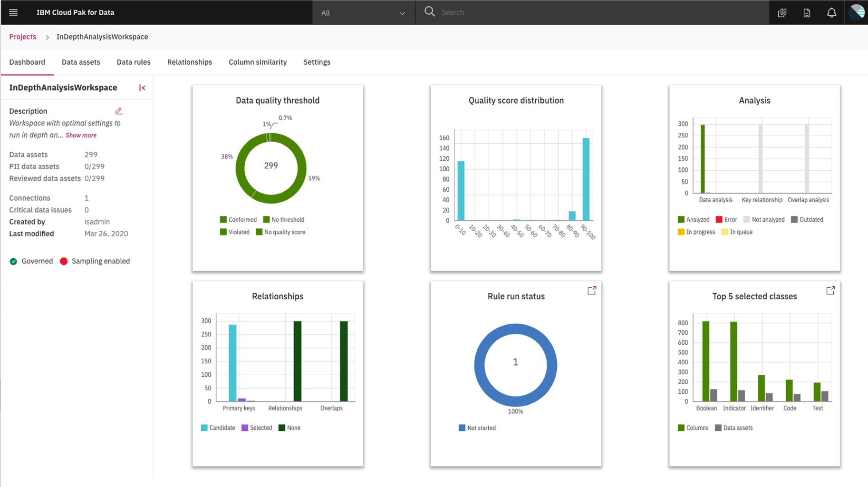Open the Column similarity tab

coord(257,62)
